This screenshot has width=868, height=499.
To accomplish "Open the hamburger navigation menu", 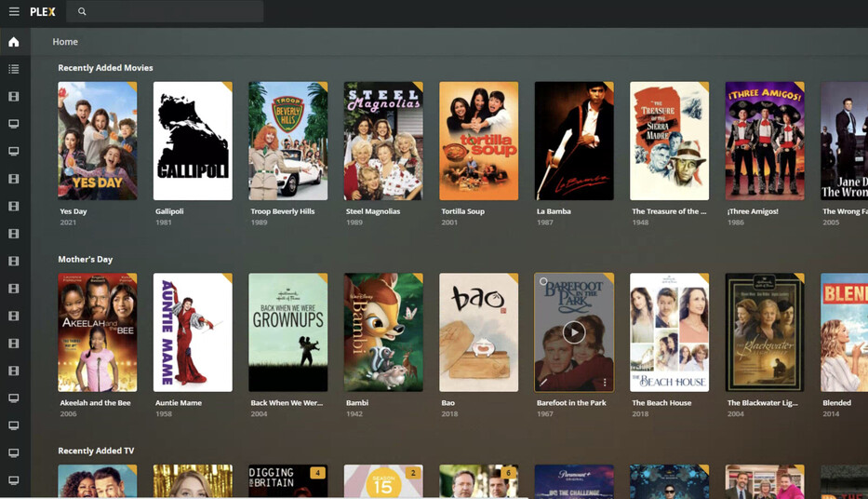I will click(14, 11).
